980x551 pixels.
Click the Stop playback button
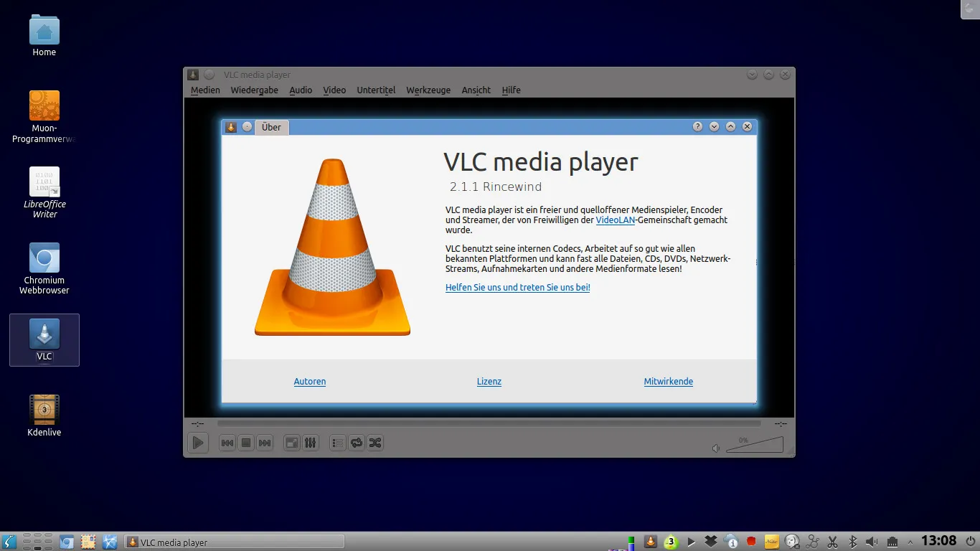coord(246,443)
